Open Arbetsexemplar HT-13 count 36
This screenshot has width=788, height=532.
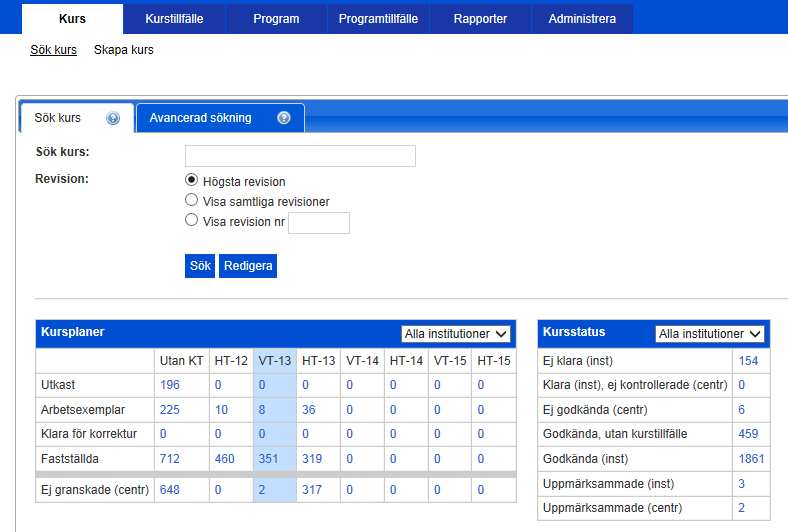point(309,409)
